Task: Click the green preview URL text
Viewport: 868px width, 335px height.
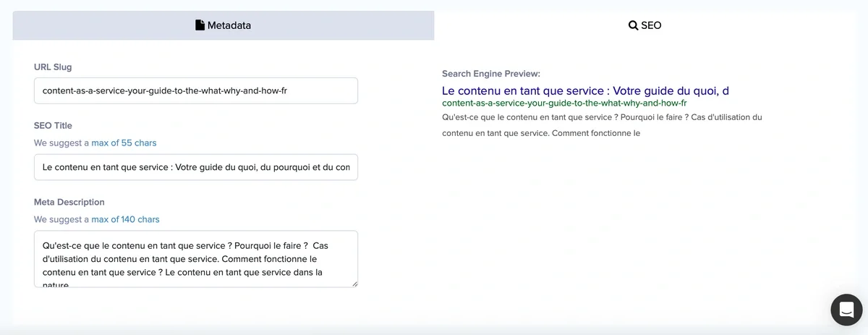Action: pos(564,103)
